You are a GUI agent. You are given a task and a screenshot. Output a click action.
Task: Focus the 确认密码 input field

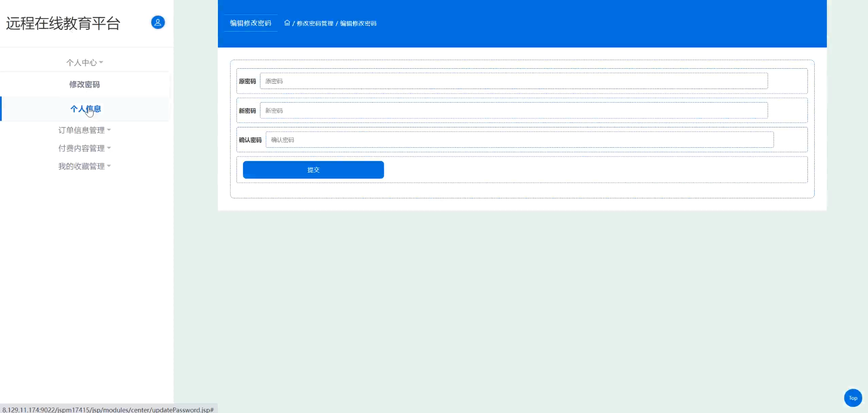click(x=519, y=140)
